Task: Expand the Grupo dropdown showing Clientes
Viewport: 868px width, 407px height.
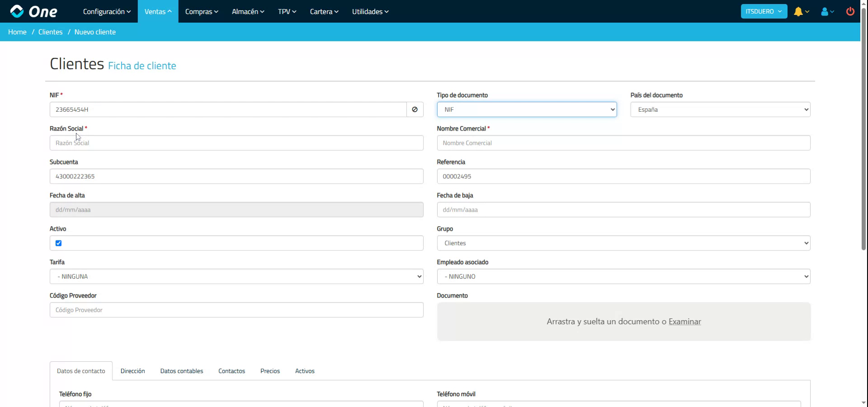Action: pyautogui.click(x=623, y=243)
